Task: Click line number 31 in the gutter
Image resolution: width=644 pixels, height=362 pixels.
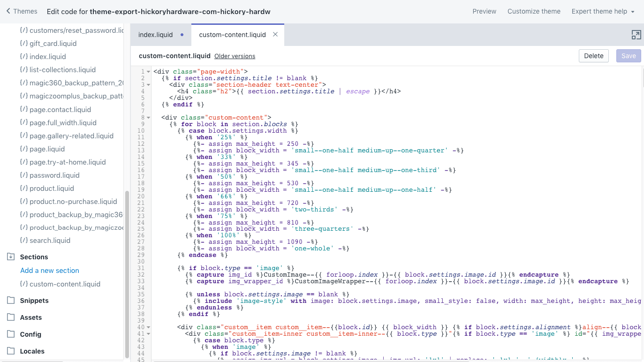Action: pos(141,268)
